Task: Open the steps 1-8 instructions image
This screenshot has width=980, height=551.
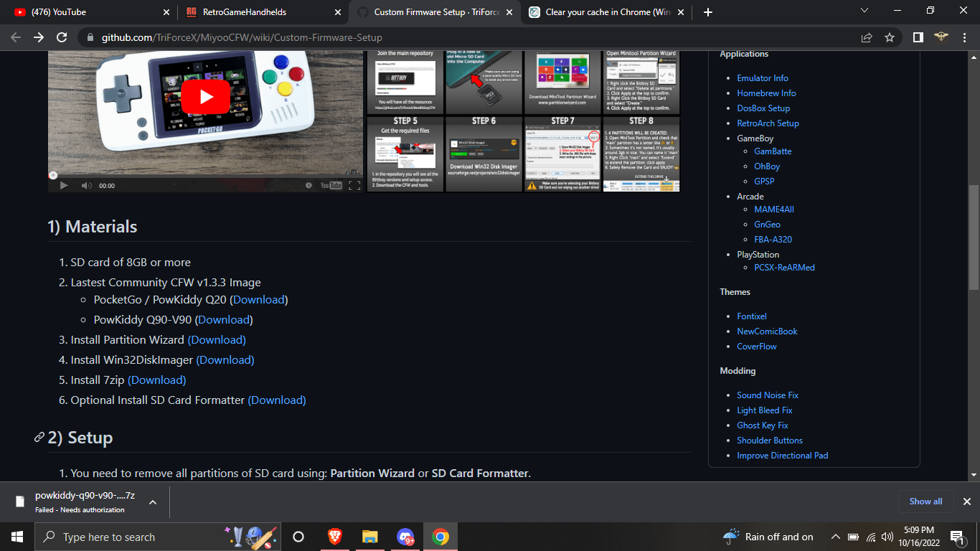Action: click(523, 121)
